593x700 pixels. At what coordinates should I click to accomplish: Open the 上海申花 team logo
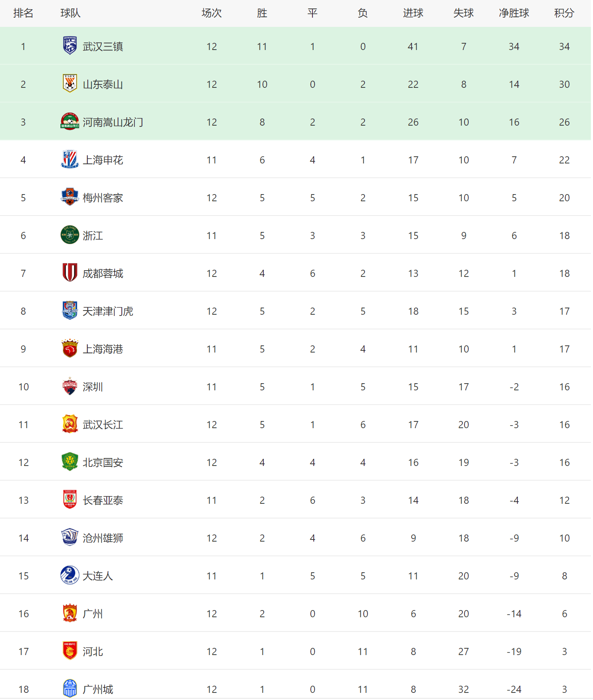pos(70,159)
